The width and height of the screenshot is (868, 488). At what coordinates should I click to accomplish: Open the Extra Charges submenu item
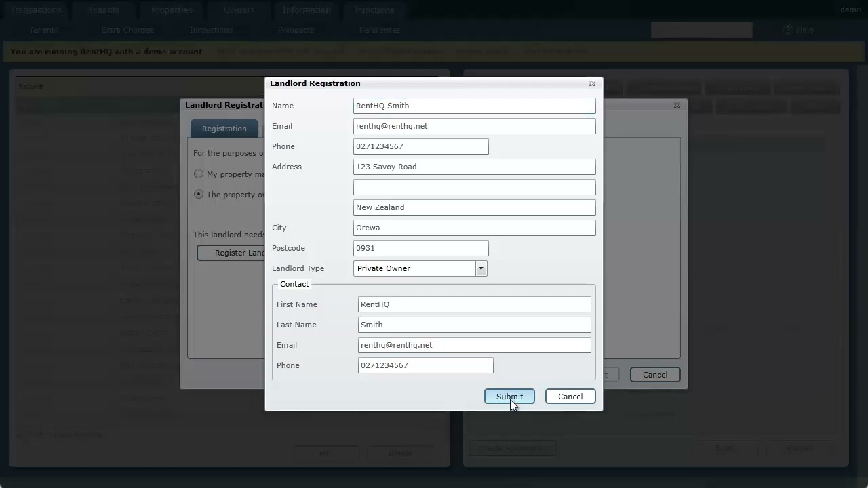(127, 30)
